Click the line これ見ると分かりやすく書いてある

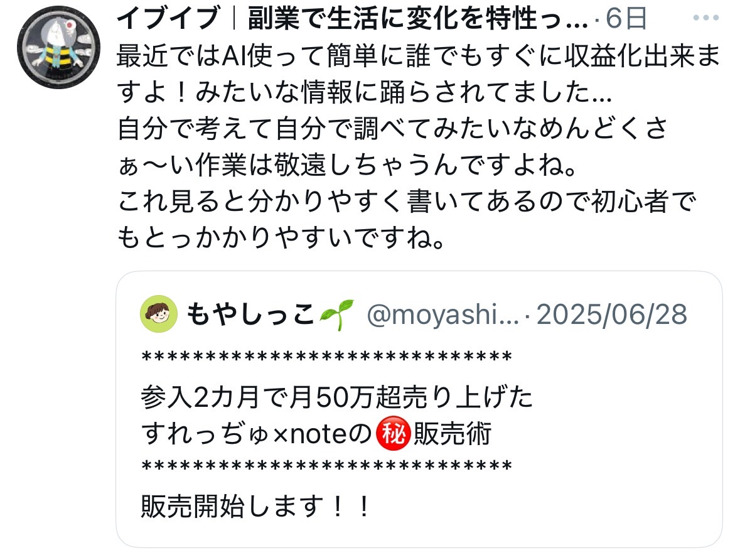pyautogui.click(x=407, y=202)
